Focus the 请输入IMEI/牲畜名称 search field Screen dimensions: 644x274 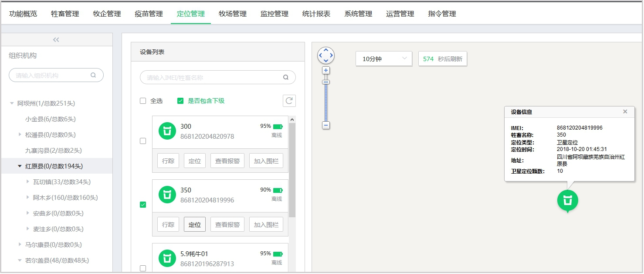[218, 77]
